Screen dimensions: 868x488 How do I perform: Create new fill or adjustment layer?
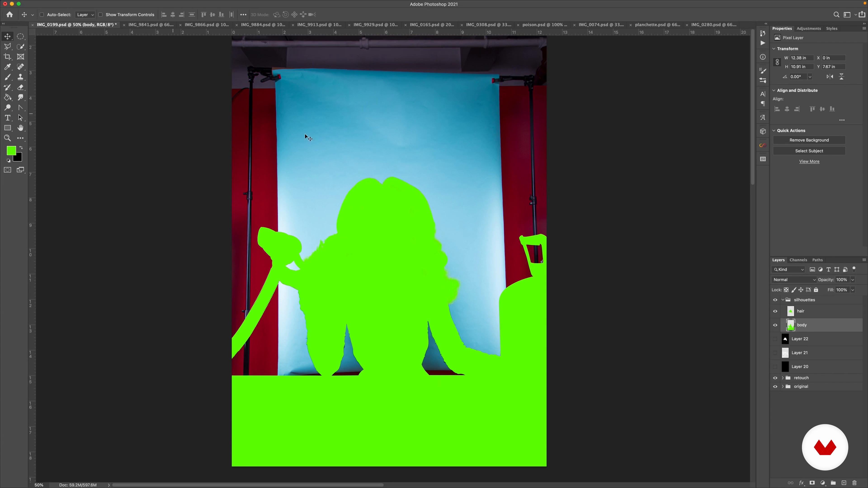823,483
